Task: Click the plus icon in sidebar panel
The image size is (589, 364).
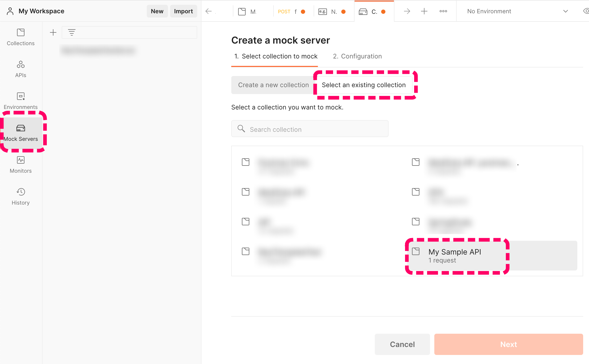Action: 53,32
